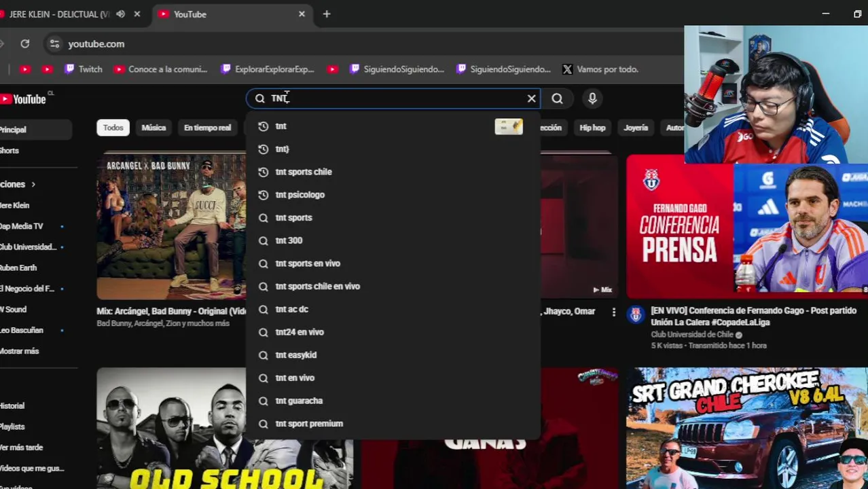Click history clock icon beside 'tnt psicologo'
Viewport: 868px width, 489px height.
click(264, 195)
